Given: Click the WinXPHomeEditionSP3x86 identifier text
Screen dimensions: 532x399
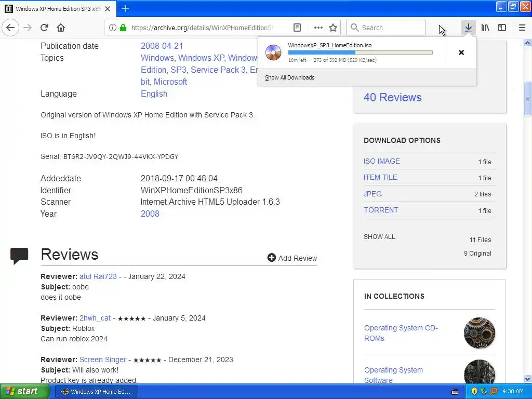Looking at the screenshot, I should tap(191, 190).
